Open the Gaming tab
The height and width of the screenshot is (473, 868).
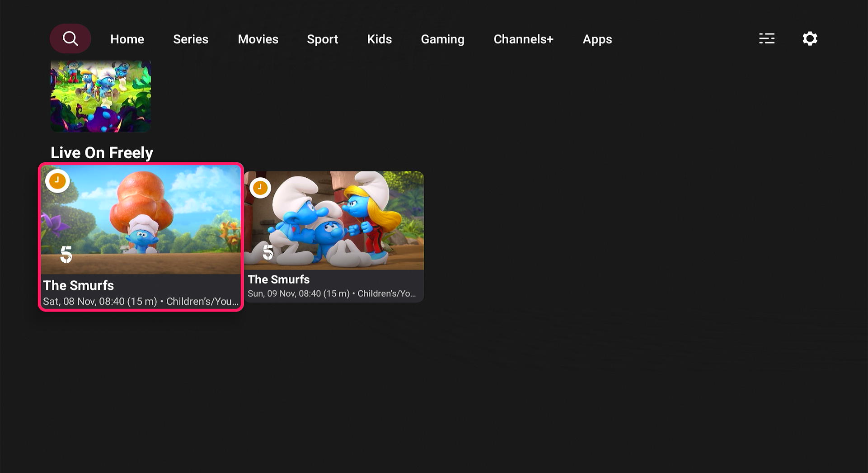pos(442,39)
